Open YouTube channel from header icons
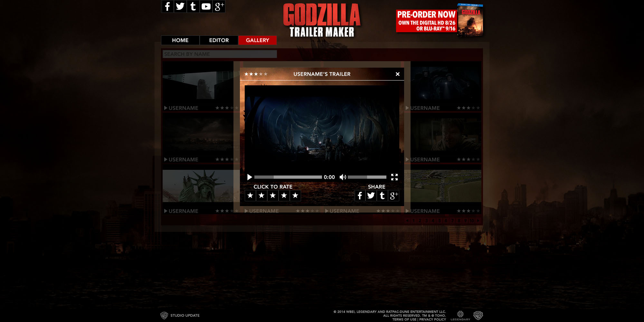This screenshot has height=322, width=644. coord(206,6)
